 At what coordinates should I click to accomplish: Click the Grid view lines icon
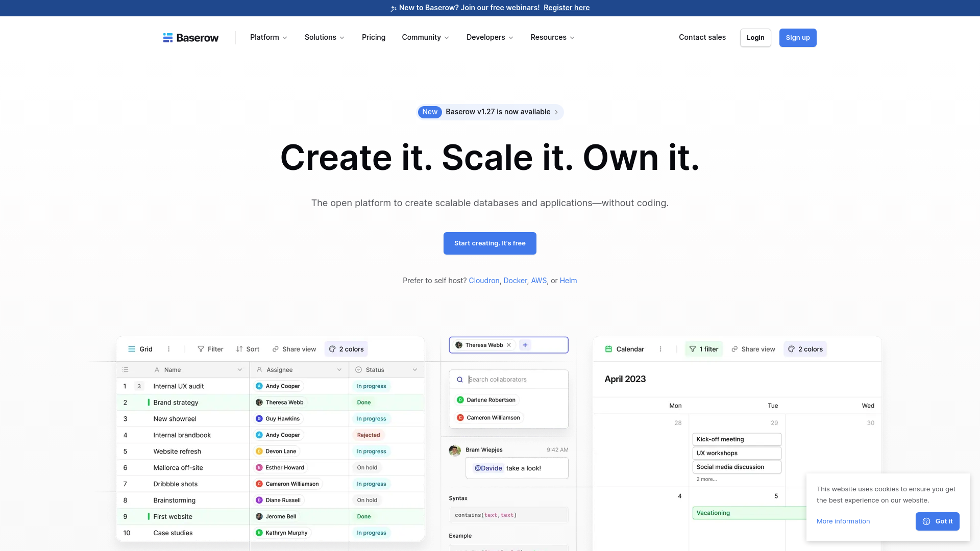click(x=132, y=349)
